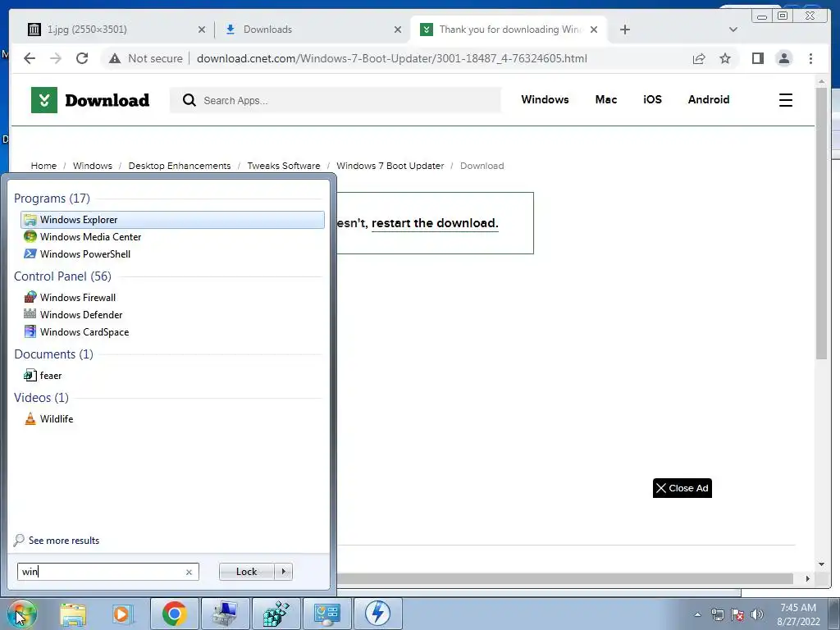Go to Home breadcrumb
Viewport: 840px width, 630px height.
(43, 166)
